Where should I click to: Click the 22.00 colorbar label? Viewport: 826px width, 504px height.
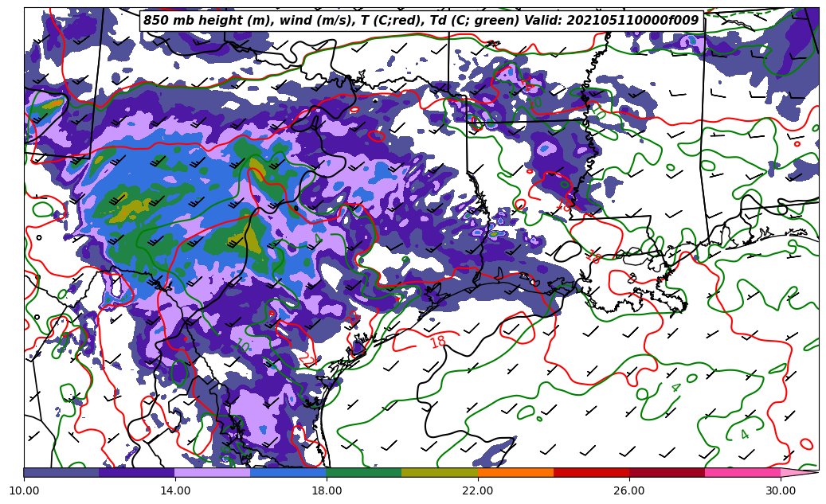point(478,490)
